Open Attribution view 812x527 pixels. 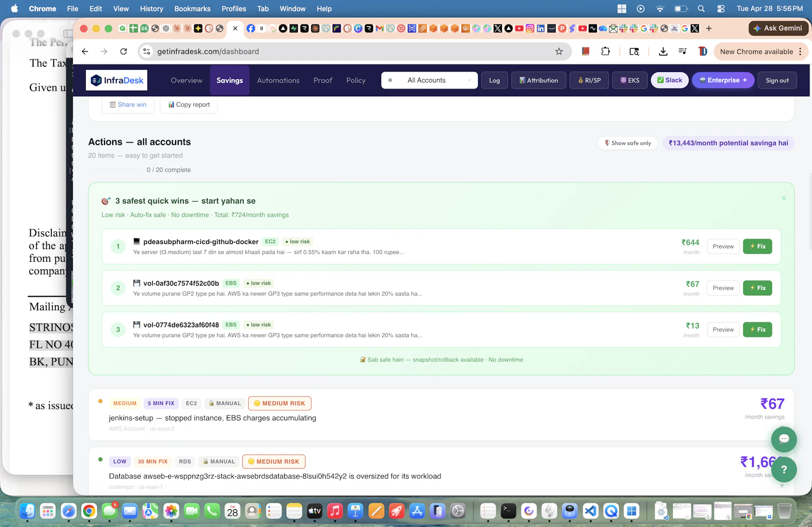538,80
